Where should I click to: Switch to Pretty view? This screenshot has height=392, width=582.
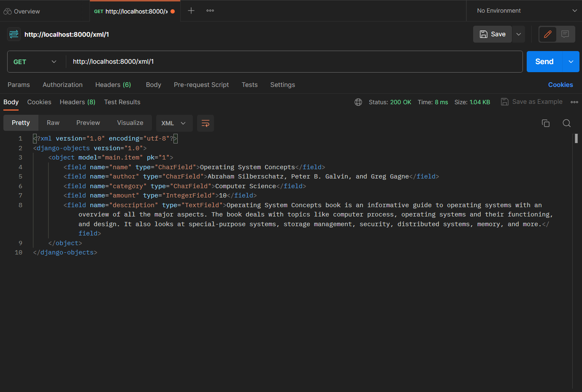tap(21, 123)
